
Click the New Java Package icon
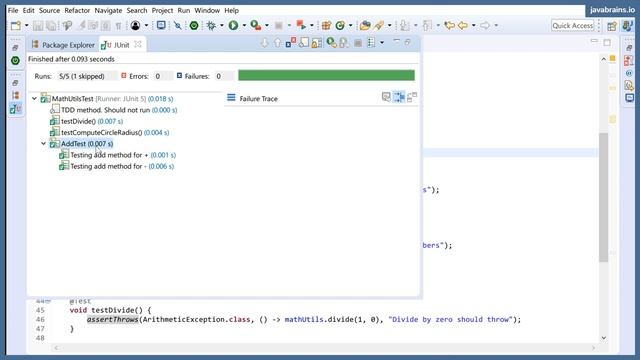[326, 25]
